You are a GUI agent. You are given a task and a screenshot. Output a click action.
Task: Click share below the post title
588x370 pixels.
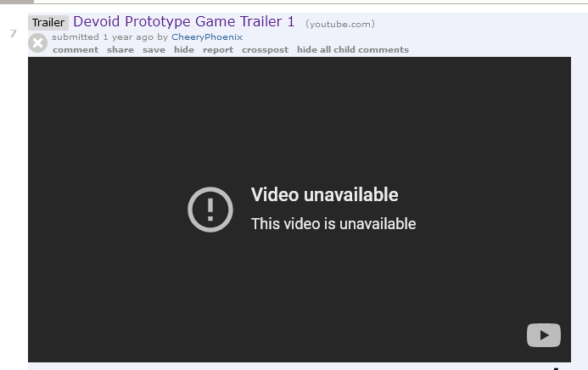pos(120,49)
